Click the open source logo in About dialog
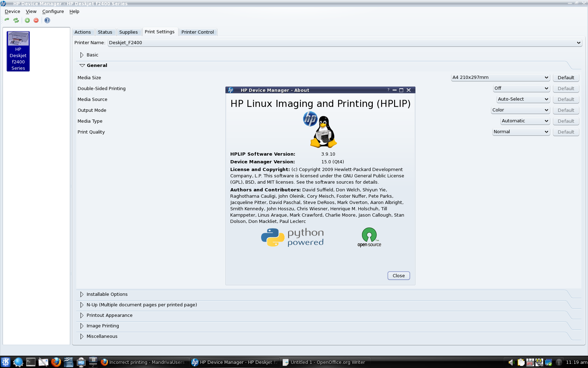The width and height of the screenshot is (588, 368). (369, 237)
